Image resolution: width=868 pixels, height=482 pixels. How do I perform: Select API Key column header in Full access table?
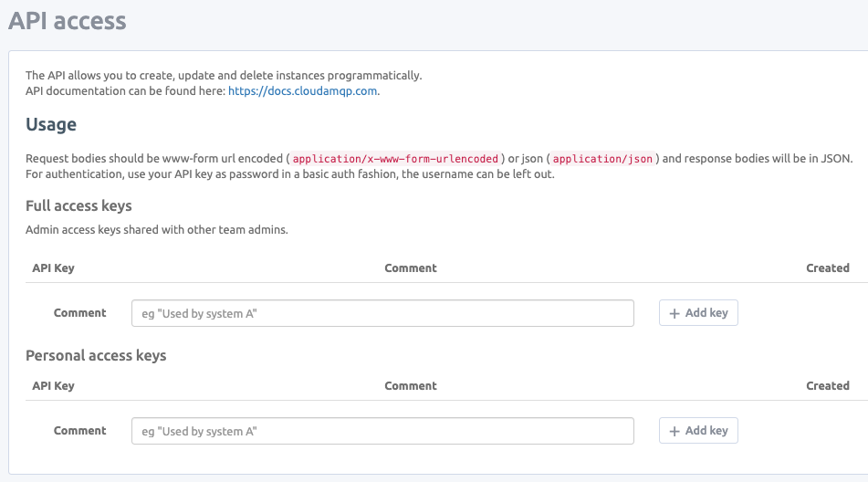(x=53, y=267)
